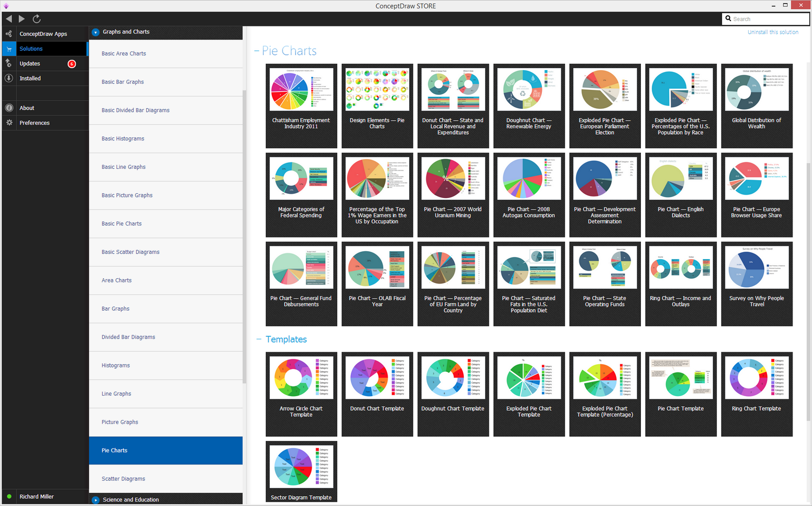Collapse the Templates section
This screenshot has height=506, width=812.
[x=259, y=339]
